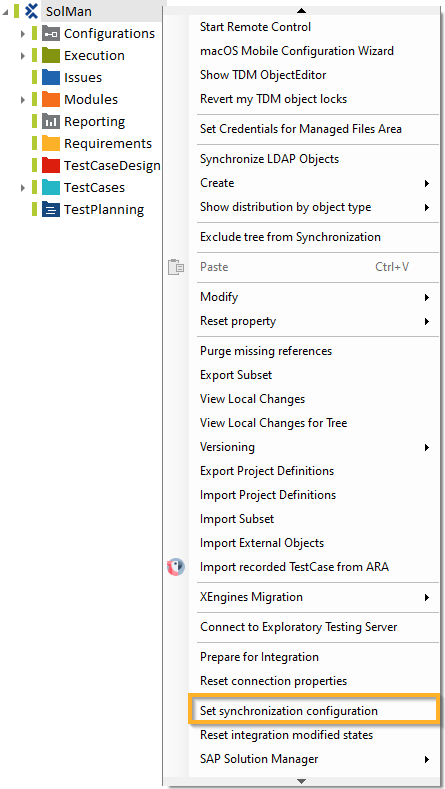Click the SolMan project root icon
Image resolution: width=445 pixels, height=789 pixels.
click(x=32, y=11)
